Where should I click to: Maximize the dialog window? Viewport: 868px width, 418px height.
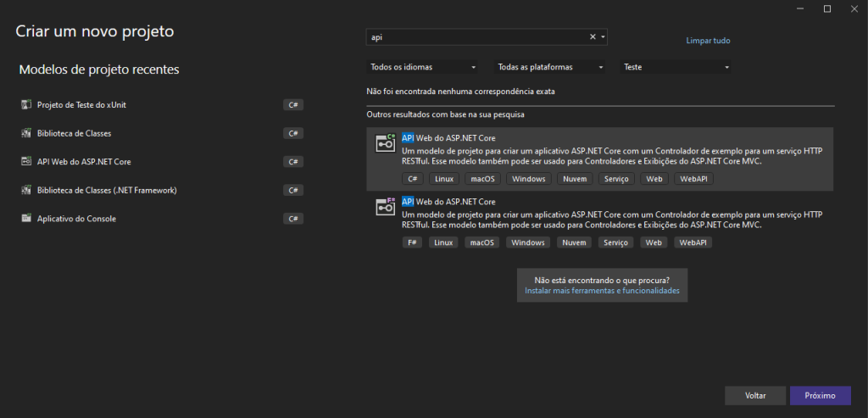(x=827, y=8)
